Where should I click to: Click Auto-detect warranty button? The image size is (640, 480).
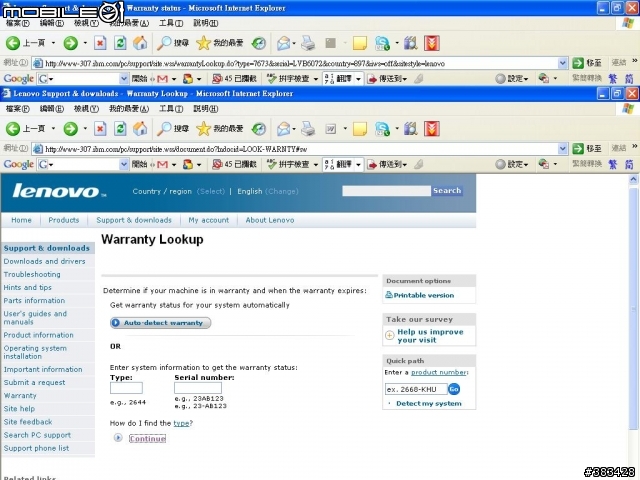pos(160,323)
